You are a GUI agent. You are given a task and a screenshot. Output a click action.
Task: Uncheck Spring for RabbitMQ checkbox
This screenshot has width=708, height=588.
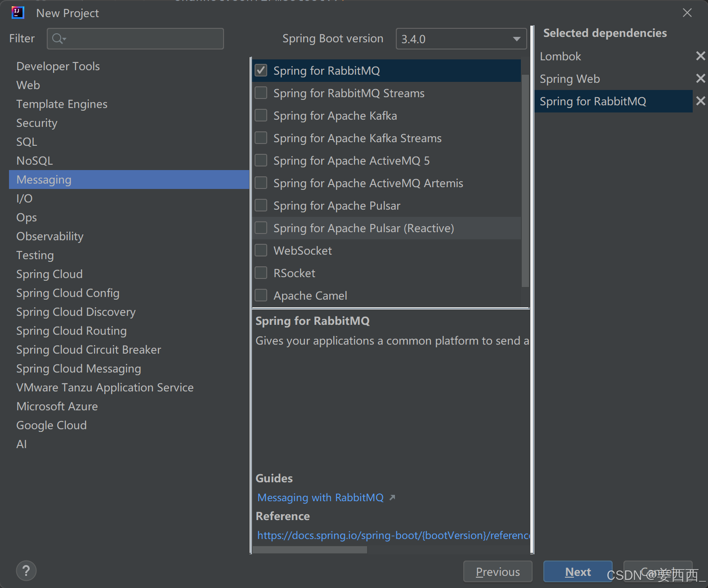coord(261,70)
